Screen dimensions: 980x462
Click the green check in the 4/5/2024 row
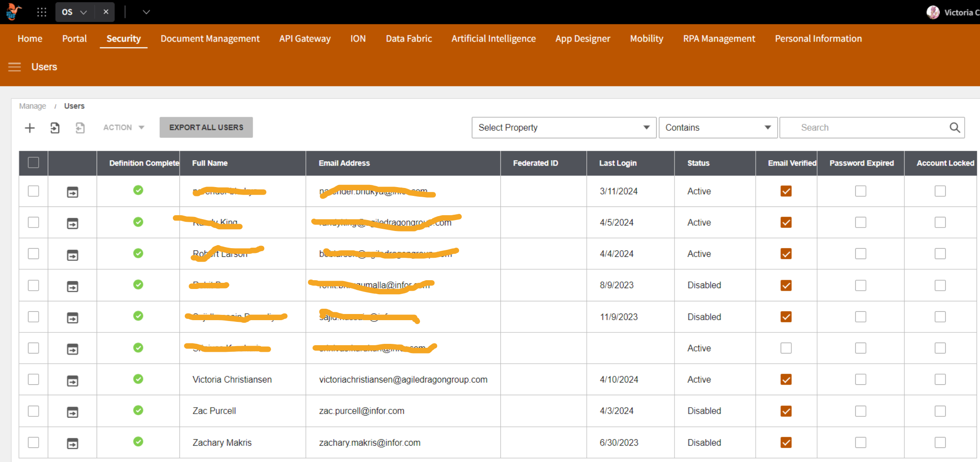point(138,222)
